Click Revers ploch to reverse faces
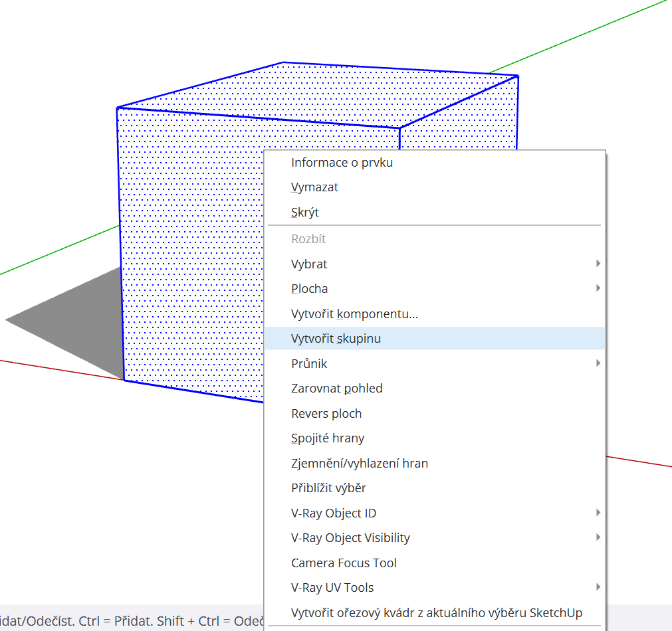 pos(326,413)
